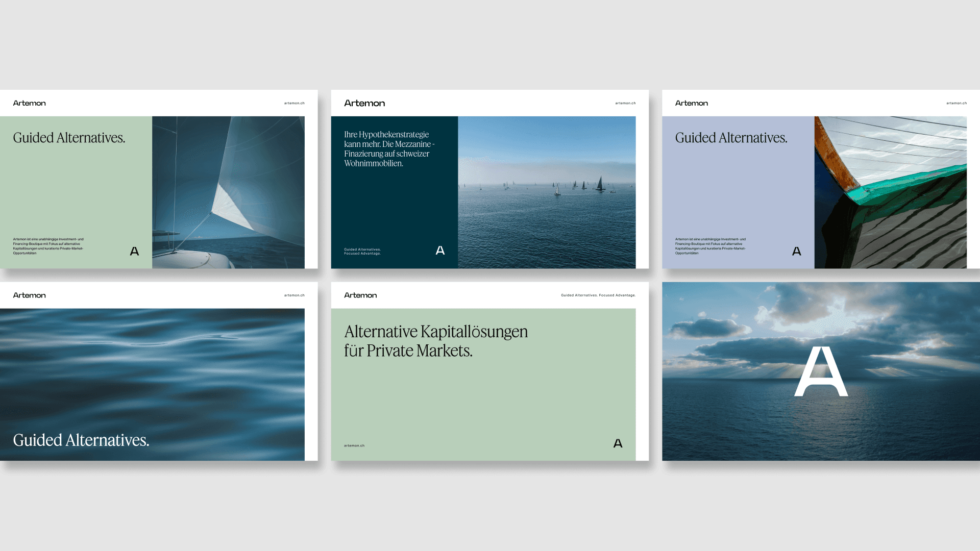Open artemon.ch link above the boat hull photo
The image size is (980, 551).
tap(956, 103)
